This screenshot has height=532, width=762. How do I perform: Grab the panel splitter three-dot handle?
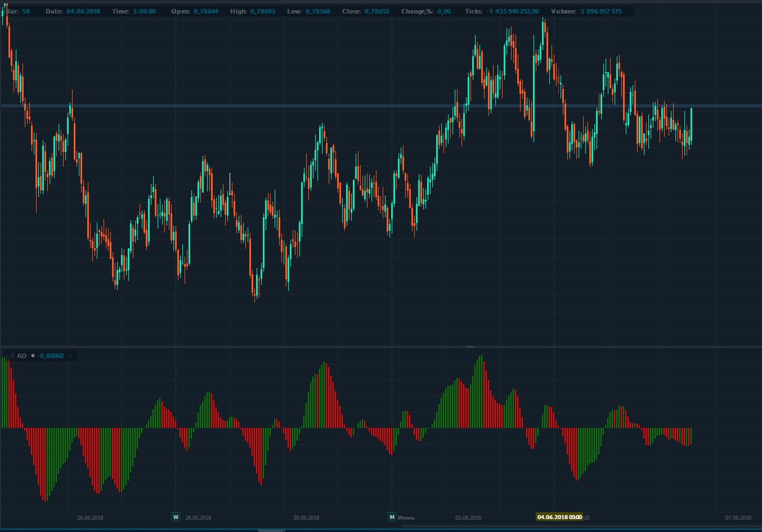(470, 347)
